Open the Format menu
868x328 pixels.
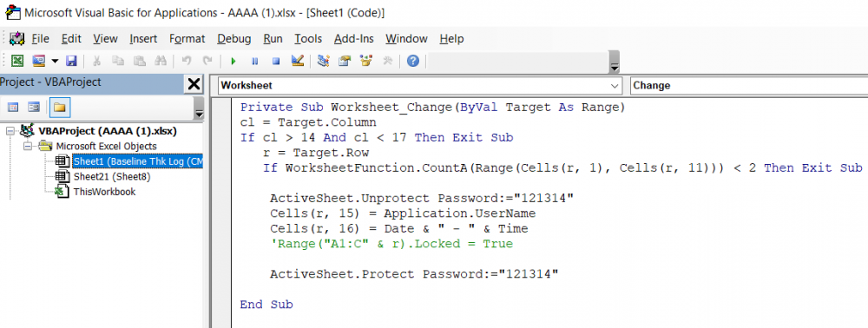click(187, 39)
